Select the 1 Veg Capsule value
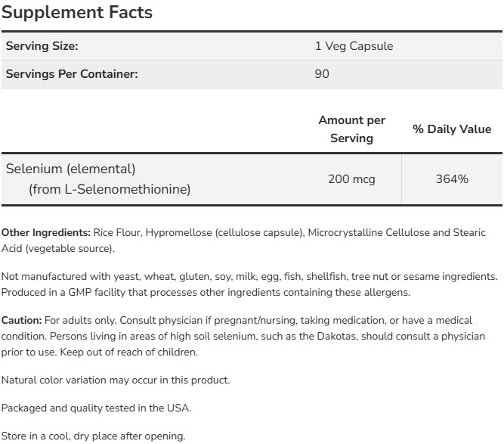 tap(354, 46)
